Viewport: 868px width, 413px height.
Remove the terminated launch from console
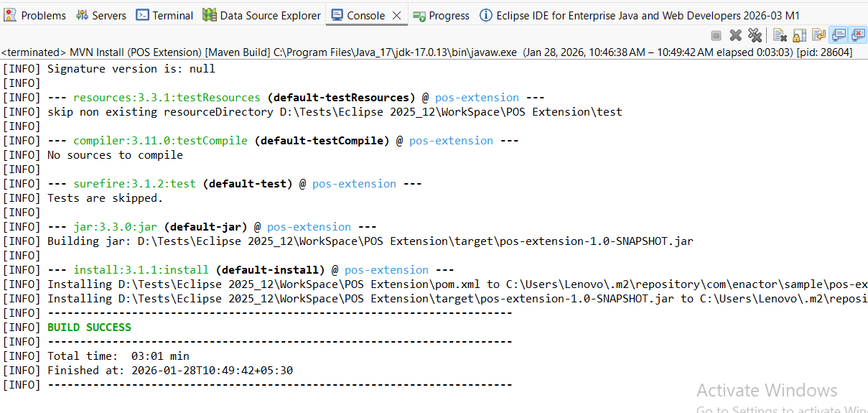735,35
